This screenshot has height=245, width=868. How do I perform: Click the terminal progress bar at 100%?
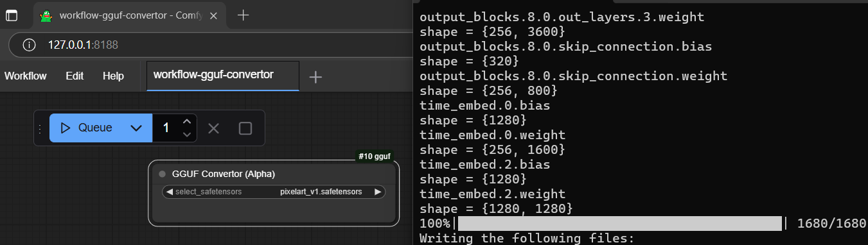click(x=620, y=223)
